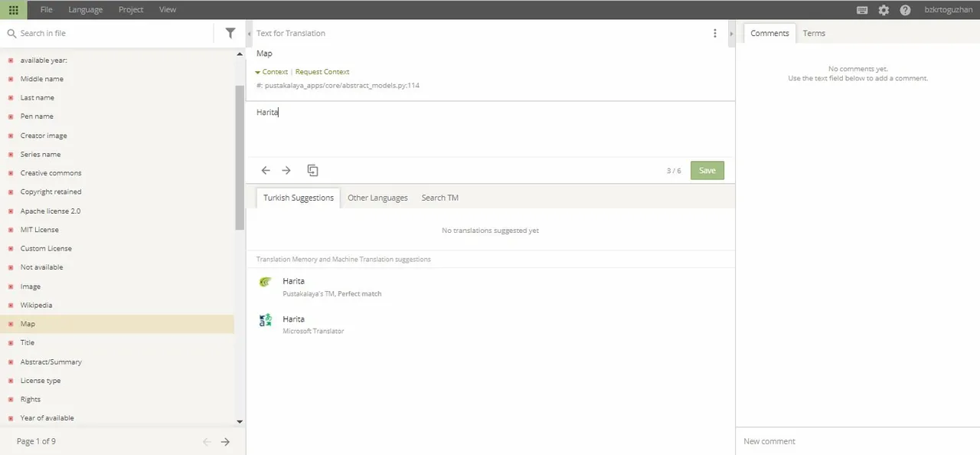Screen dimensions: 980x455
Task: Switch to Search TM tab
Action: point(440,198)
